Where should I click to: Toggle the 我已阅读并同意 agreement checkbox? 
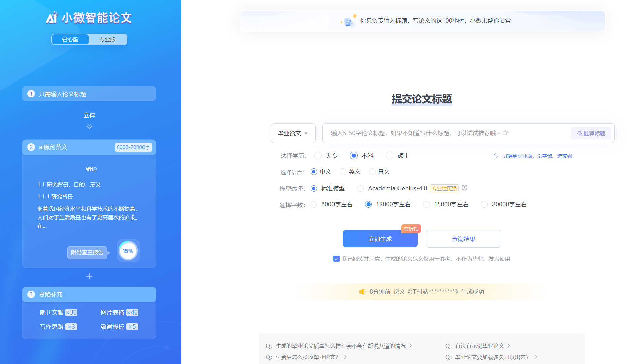pos(336,259)
